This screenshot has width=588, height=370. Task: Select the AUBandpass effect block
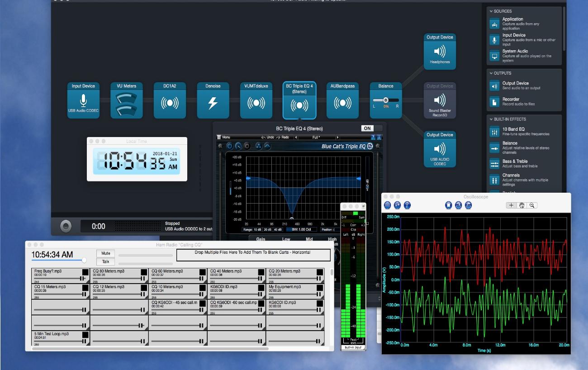tap(342, 100)
